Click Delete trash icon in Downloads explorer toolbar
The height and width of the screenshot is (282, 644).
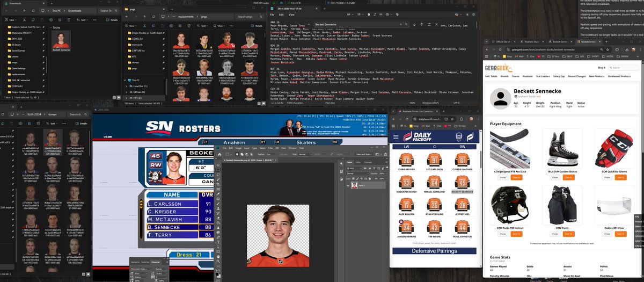click(69, 20)
